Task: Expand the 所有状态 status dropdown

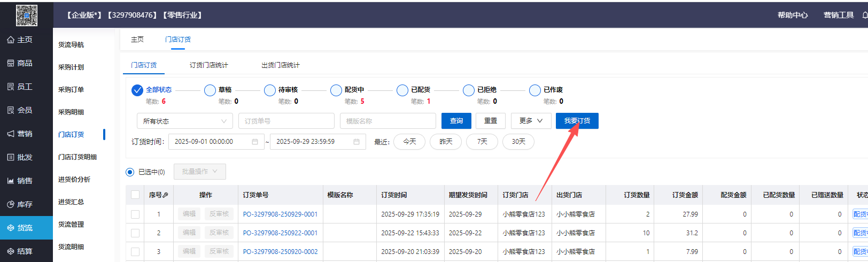Action: point(184,121)
